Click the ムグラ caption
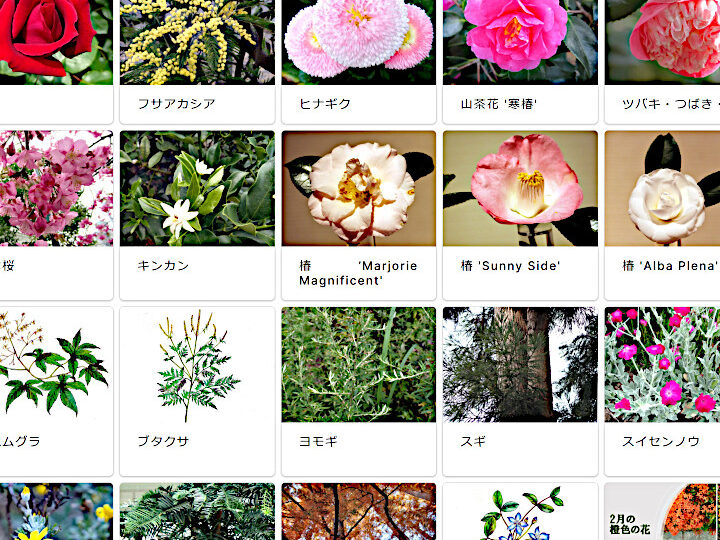Screen dimensions: 720x540 [20, 442]
